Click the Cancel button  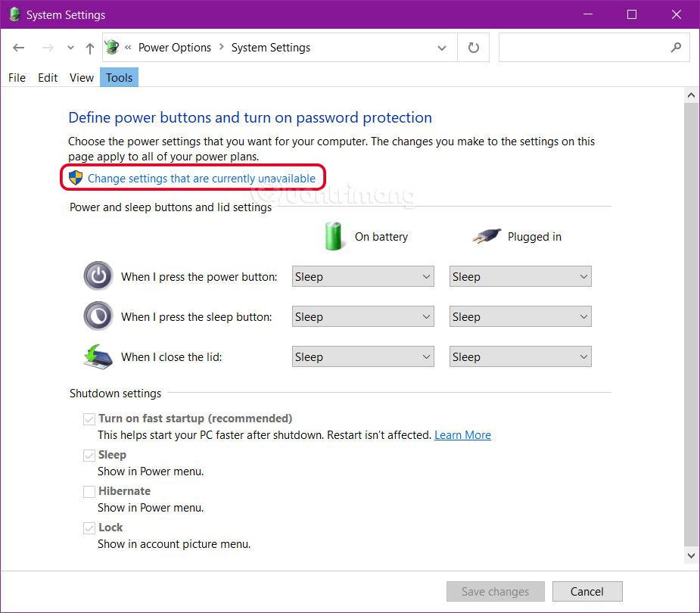[587, 592]
